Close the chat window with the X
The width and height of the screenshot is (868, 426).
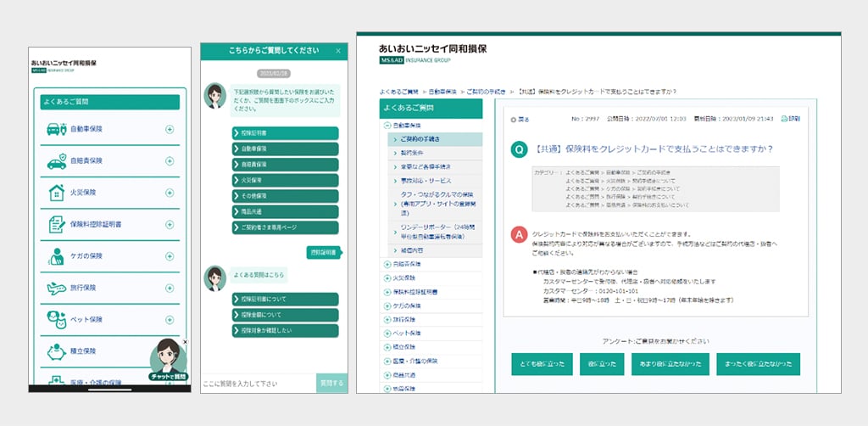tap(338, 52)
